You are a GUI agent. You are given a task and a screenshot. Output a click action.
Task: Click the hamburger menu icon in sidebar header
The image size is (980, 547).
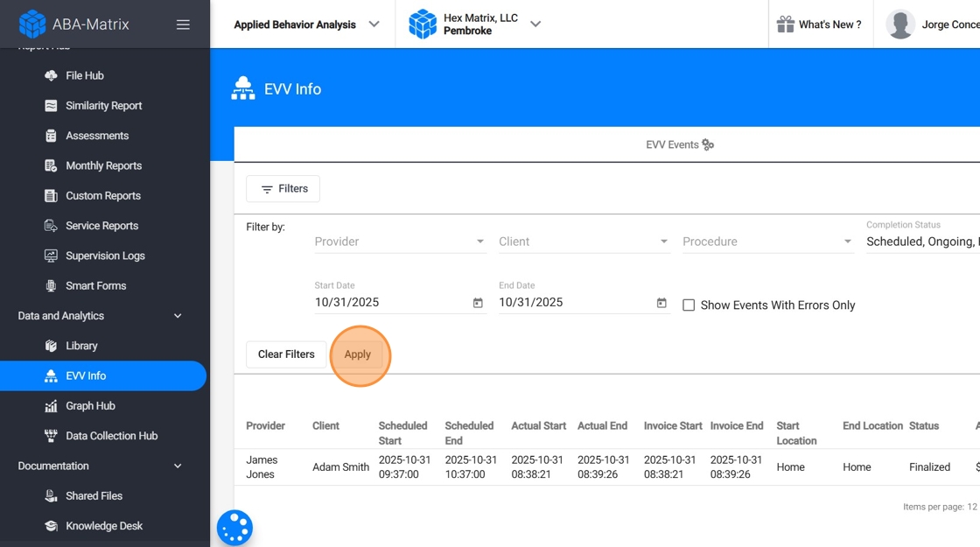(x=183, y=25)
